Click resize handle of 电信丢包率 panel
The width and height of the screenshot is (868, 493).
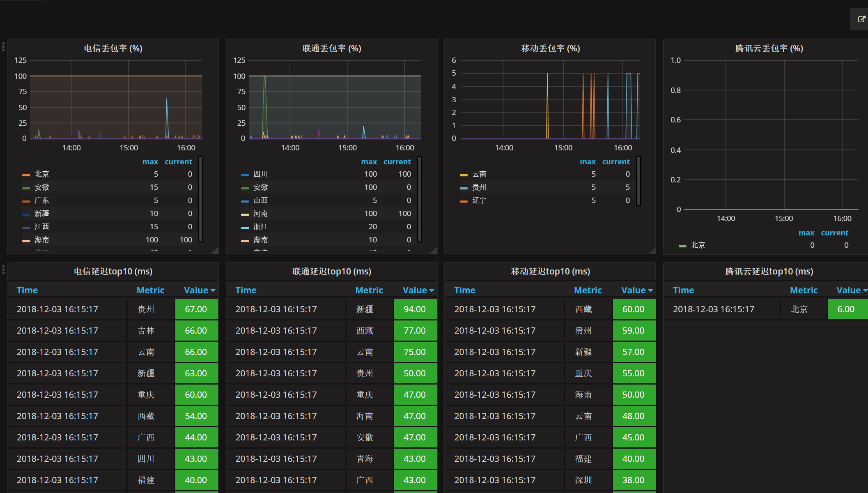coord(215,251)
